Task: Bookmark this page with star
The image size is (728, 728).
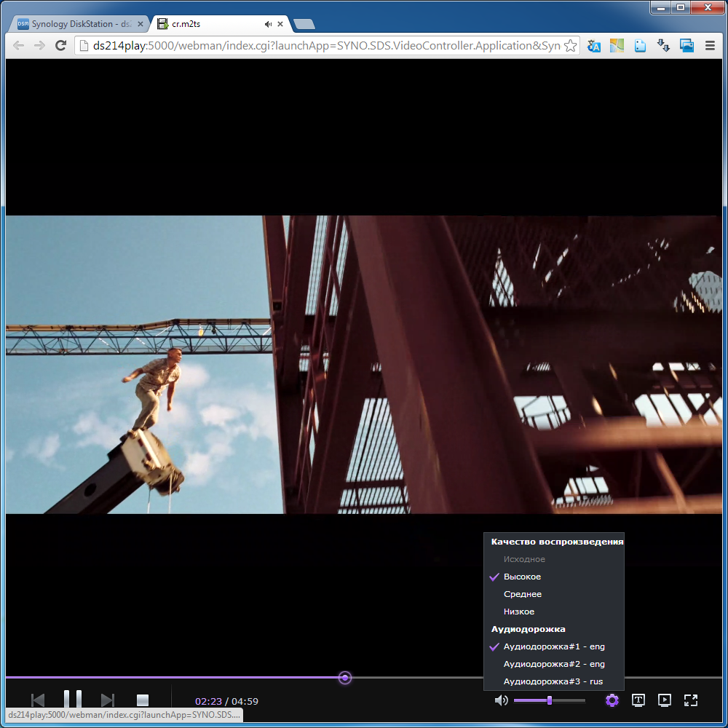Action: click(x=570, y=45)
